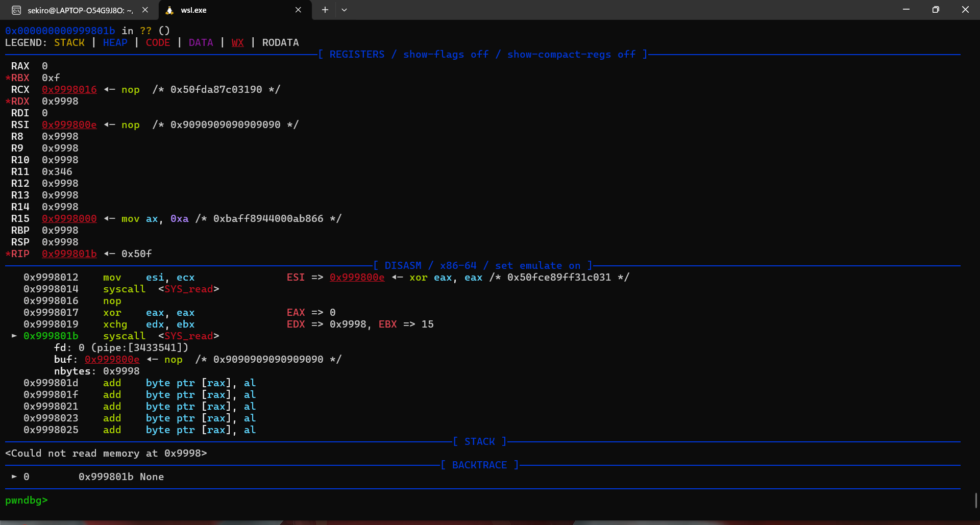Click the RAX register name

tap(20, 66)
